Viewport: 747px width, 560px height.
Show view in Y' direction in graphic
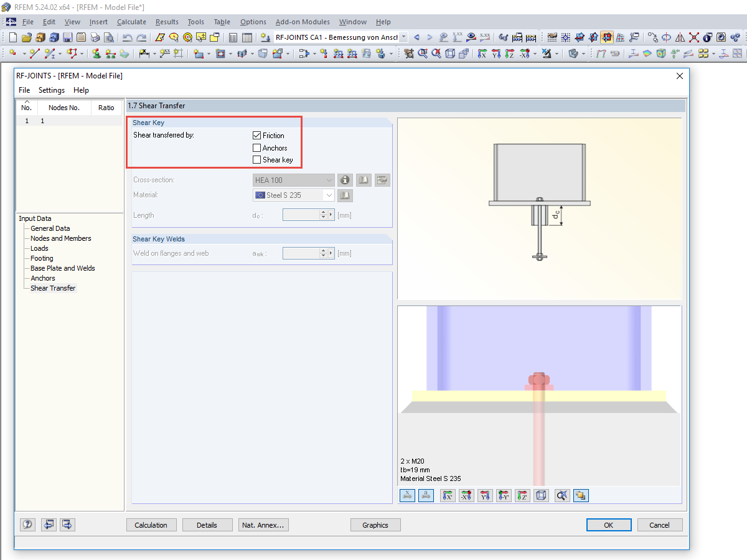[x=486, y=496]
